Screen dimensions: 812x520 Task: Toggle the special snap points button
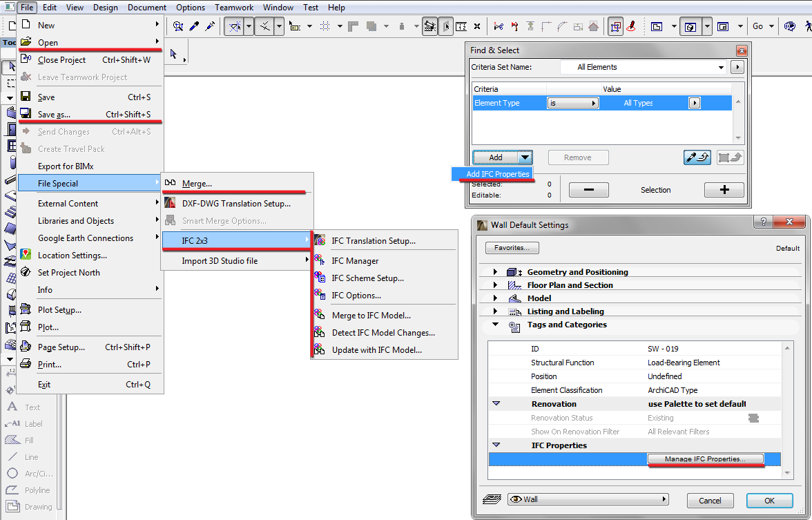(x=264, y=26)
